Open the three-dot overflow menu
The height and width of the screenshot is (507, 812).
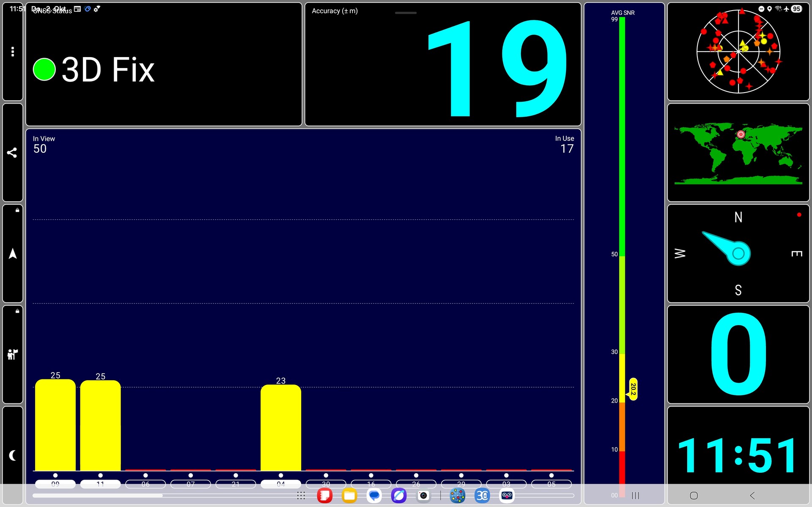(13, 52)
